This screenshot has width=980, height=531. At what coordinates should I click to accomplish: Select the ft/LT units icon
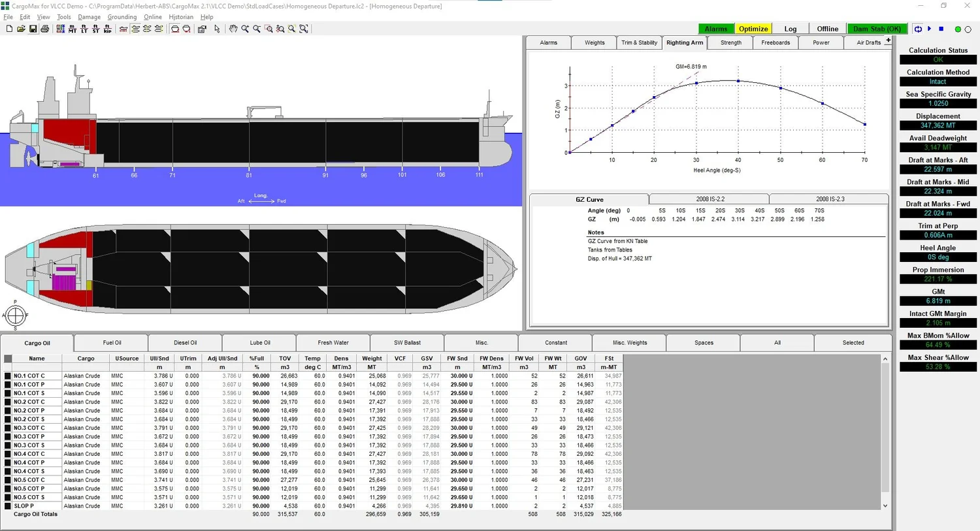click(x=84, y=29)
